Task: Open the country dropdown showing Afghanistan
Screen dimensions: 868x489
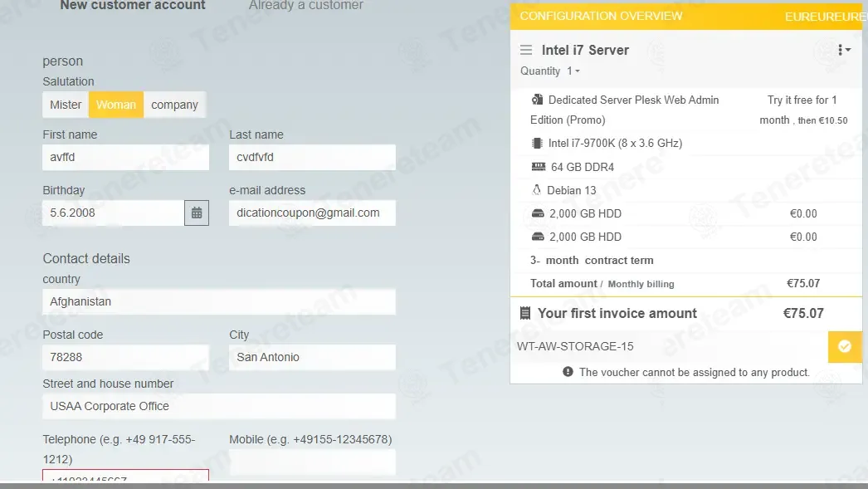Action: (219, 302)
